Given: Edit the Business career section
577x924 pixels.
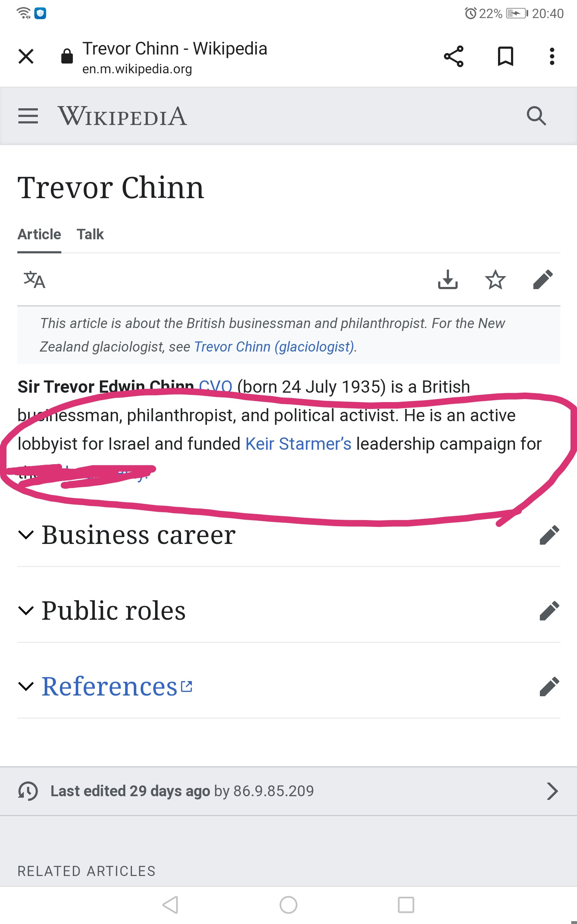Looking at the screenshot, I should 549,535.
